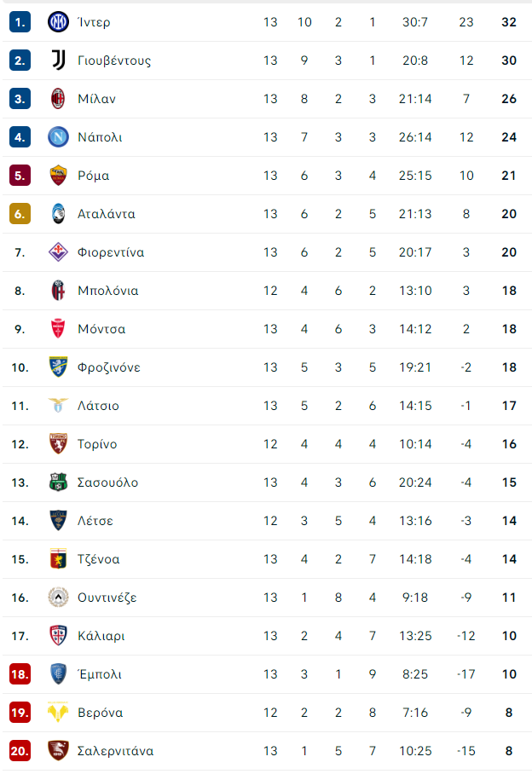Click the Salernitana crest icon
532x774 pixels.
58,751
